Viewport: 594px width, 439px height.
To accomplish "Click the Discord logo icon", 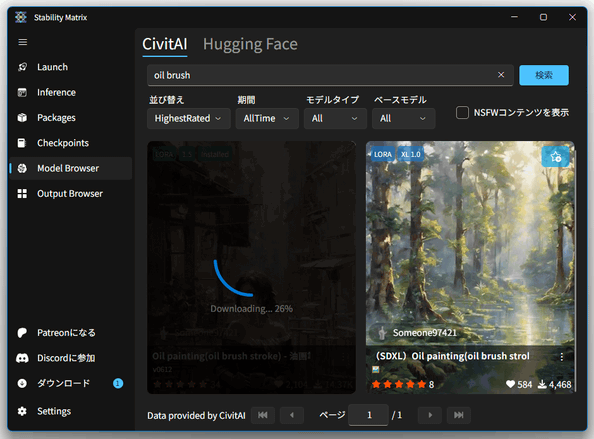I will pos(22,358).
